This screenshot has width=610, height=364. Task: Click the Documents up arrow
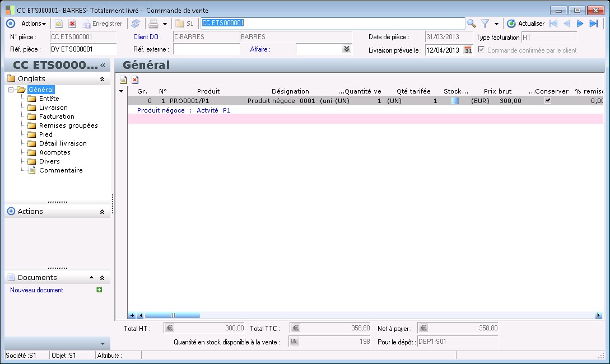click(x=91, y=278)
